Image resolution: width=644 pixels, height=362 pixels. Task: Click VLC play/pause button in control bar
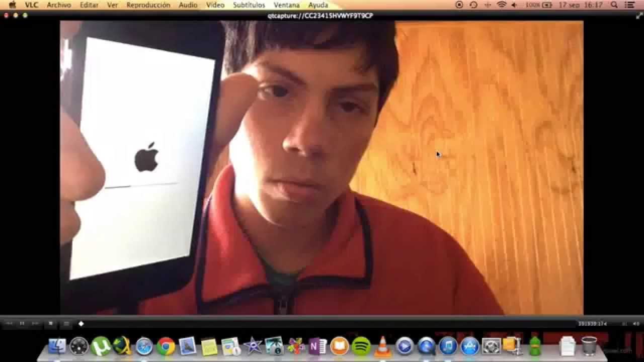pyautogui.click(x=22, y=324)
